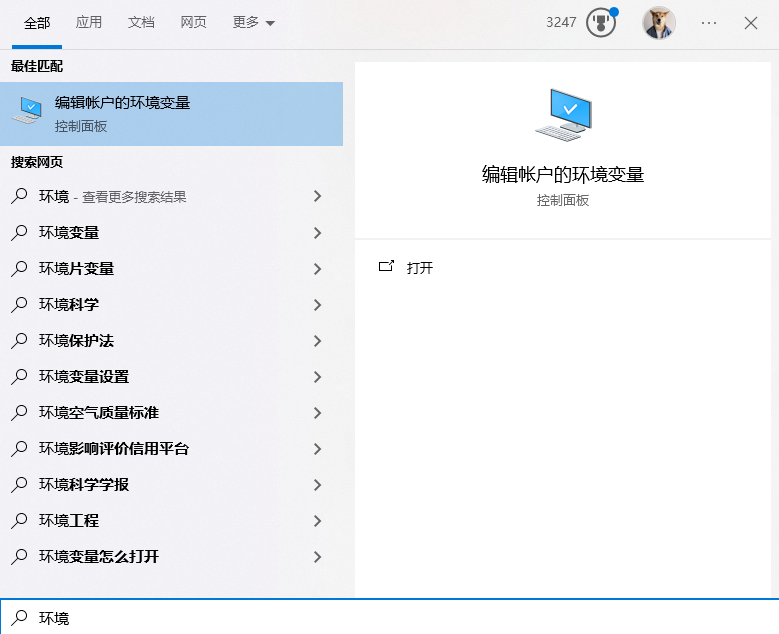Expand the arrow next to 环境变量

pos(317,233)
